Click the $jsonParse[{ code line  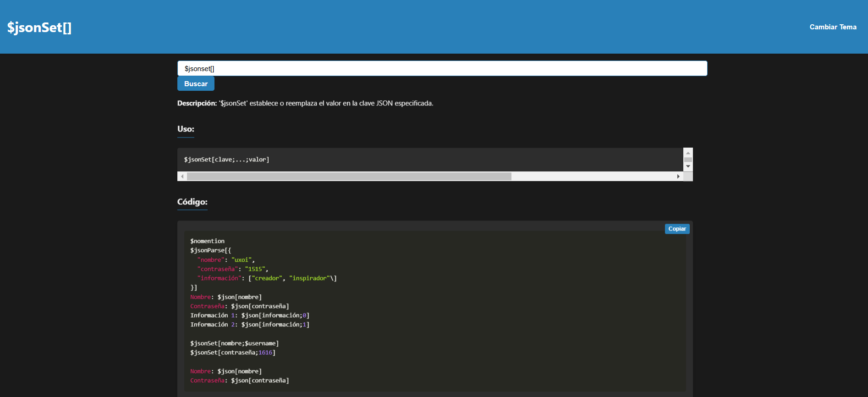[211, 250]
